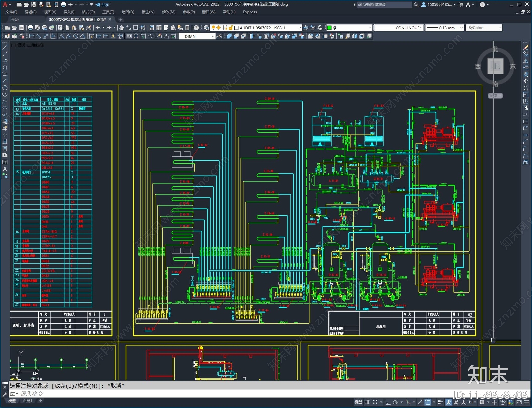The width and height of the screenshot is (532, 408).
Task: Click the Plot printer icon in standard toolbar
Action: pyautogui.click(x=30, y=28)
